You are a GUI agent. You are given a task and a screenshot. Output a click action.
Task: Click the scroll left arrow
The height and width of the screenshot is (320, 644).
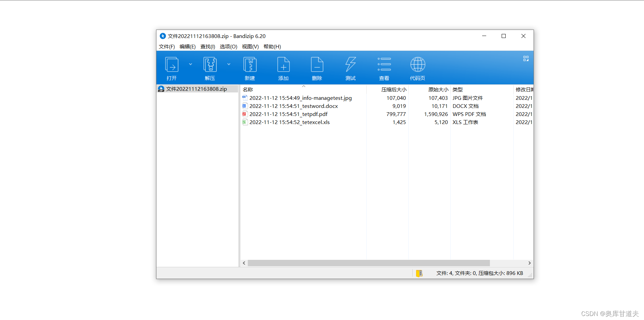(x=244, y=263)
